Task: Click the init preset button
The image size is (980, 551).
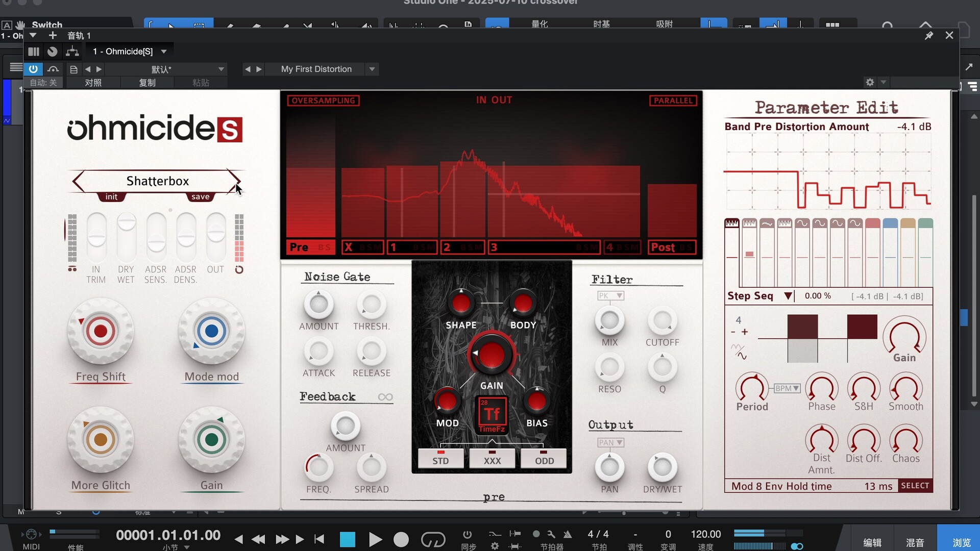Action: (111, 197)
